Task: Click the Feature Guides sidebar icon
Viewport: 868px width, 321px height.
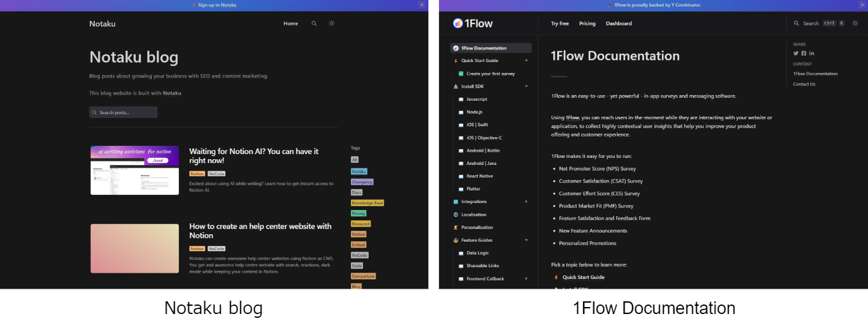Action: point(456,240)
